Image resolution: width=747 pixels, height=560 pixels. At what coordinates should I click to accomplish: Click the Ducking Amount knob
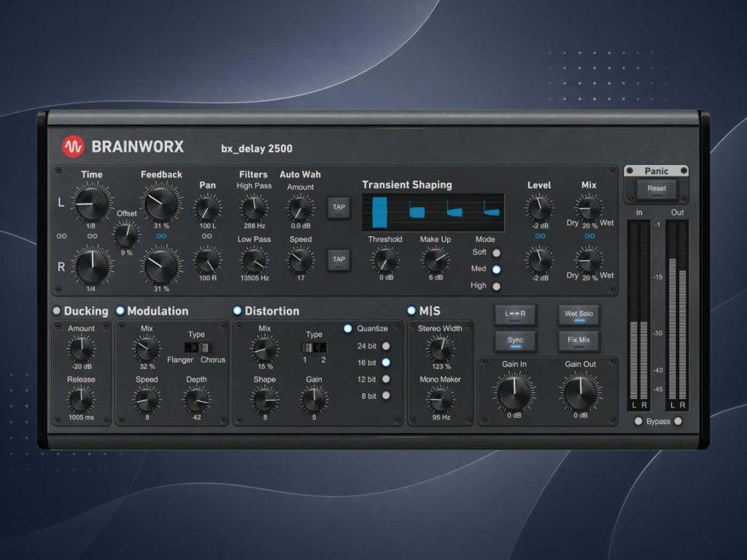tap(81, 349)
